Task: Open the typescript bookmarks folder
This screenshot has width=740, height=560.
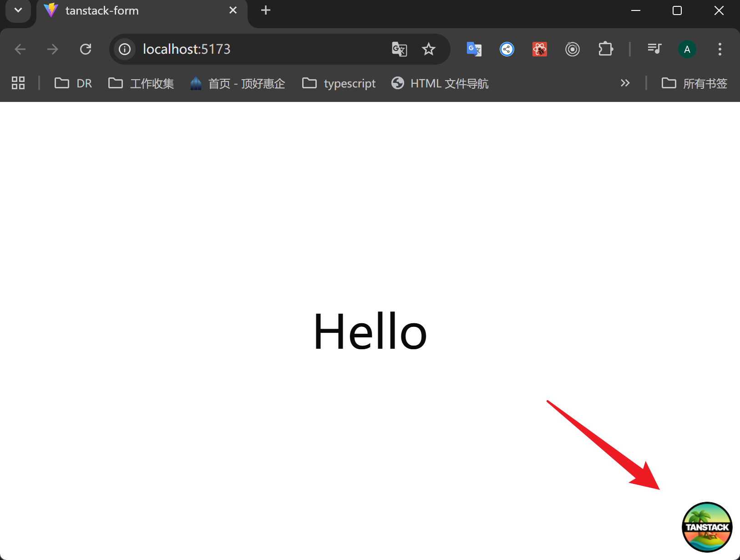Action: 339,83
